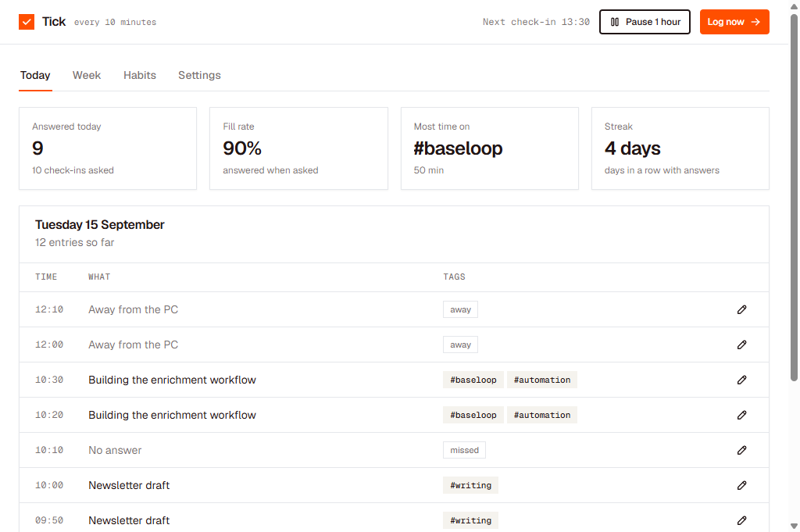Click the Streak 4 days card
Viewport: 800px width, 532px height.
coord(680,148)
